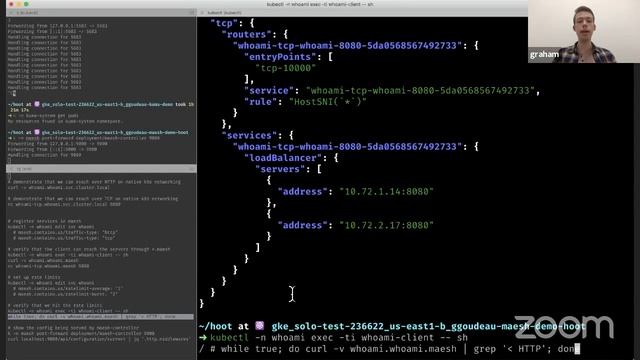This screenshot has width=640, height=360.
Task: Select the 'kubectl (kubectl)' terminal tab
Action: (x=224, y=13)
